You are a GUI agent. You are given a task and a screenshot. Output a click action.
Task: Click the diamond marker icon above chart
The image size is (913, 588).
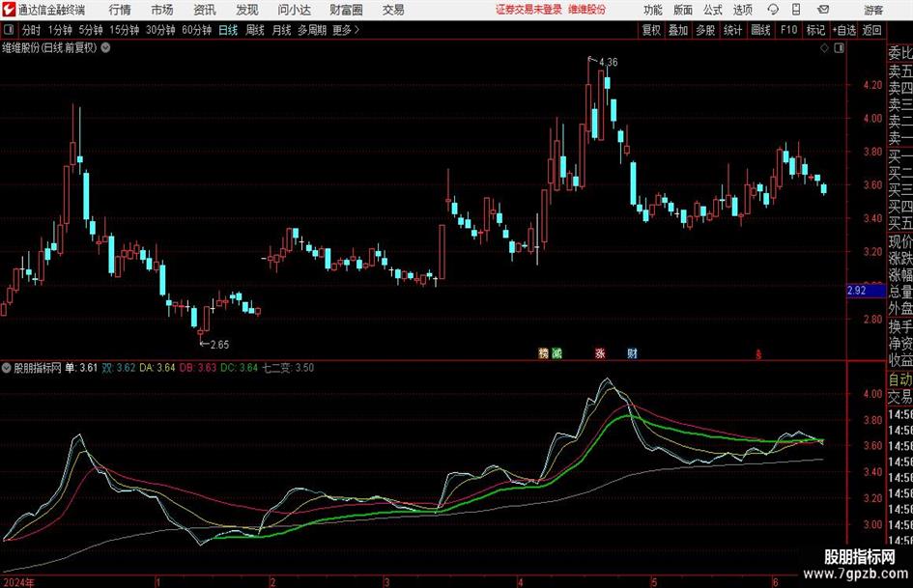tap(824, 48)
